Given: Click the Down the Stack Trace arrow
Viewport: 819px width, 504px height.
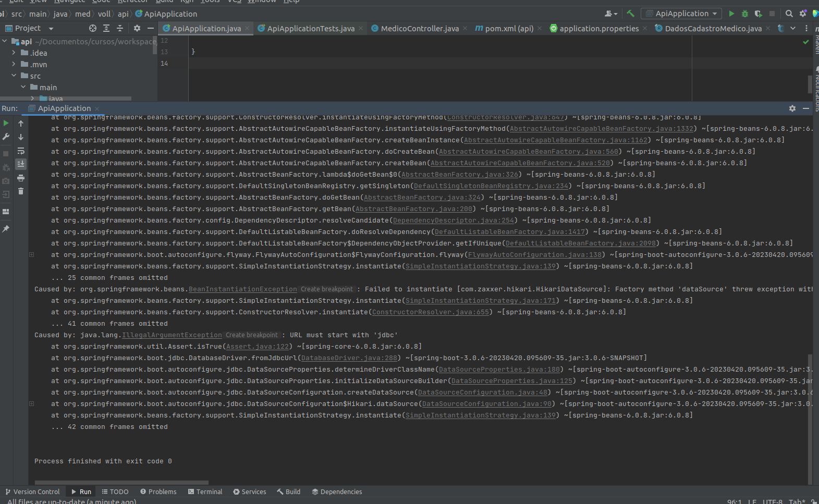Looking at the screenshot, I should tap(21, 137).
